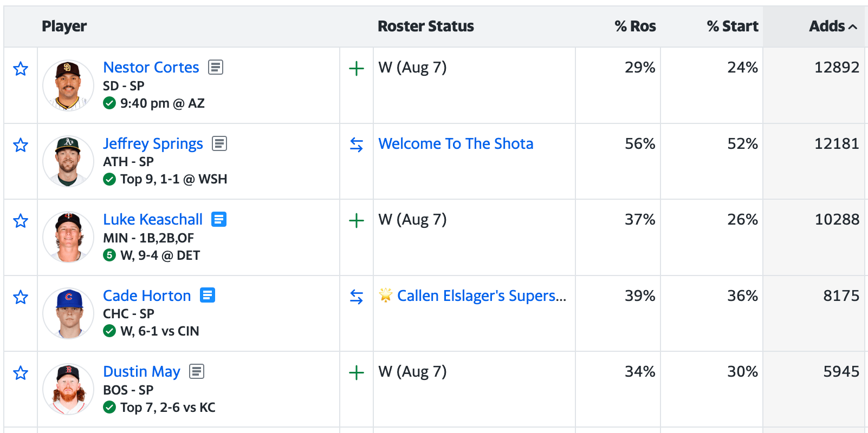This screenshot has height=433, width=868.
Task: Sort by % Ros column header
Action: [x=635, y=26]
